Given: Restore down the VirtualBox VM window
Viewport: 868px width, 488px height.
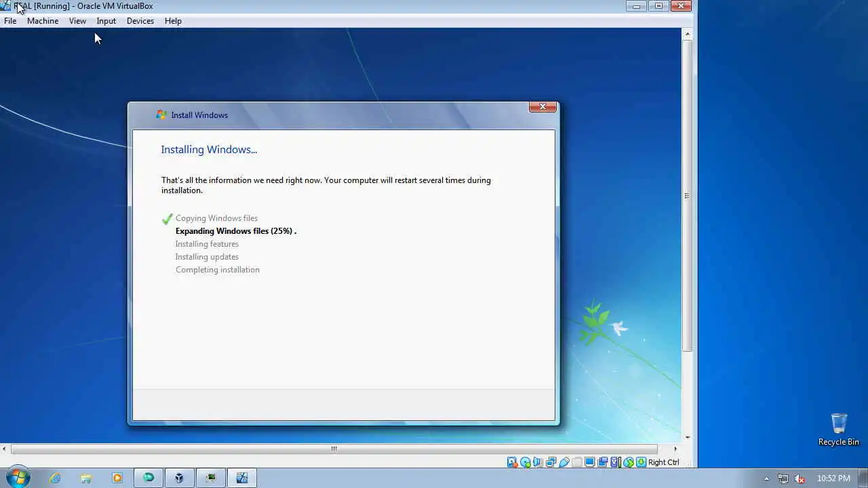Looking at the screenshot, I should (x=658, y=6).
